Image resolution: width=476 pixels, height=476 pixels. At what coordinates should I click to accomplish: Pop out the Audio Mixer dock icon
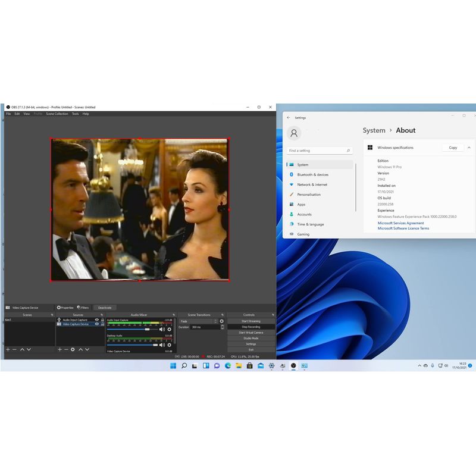(x=174, y=315)
